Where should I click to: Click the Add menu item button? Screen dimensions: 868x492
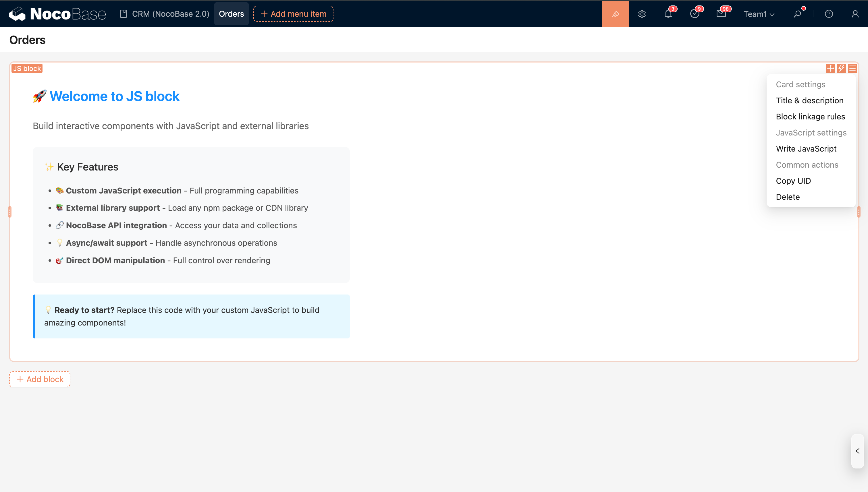coord(293,14)
